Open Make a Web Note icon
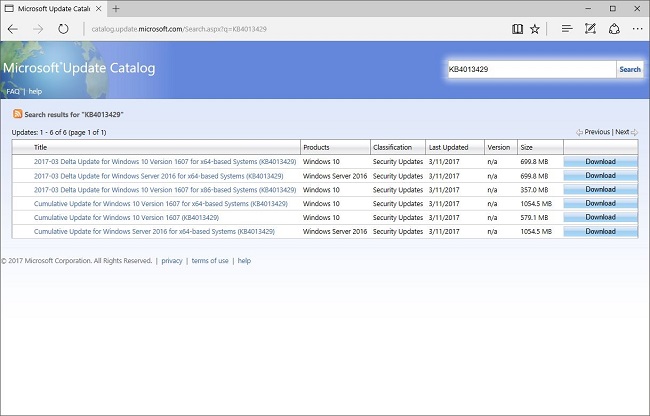This screenshot has width=650, height=416. click(x=590, y=29)
